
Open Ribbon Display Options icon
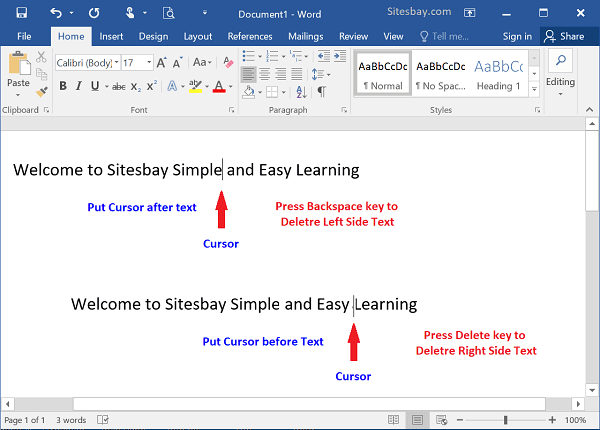pos(470,13)
